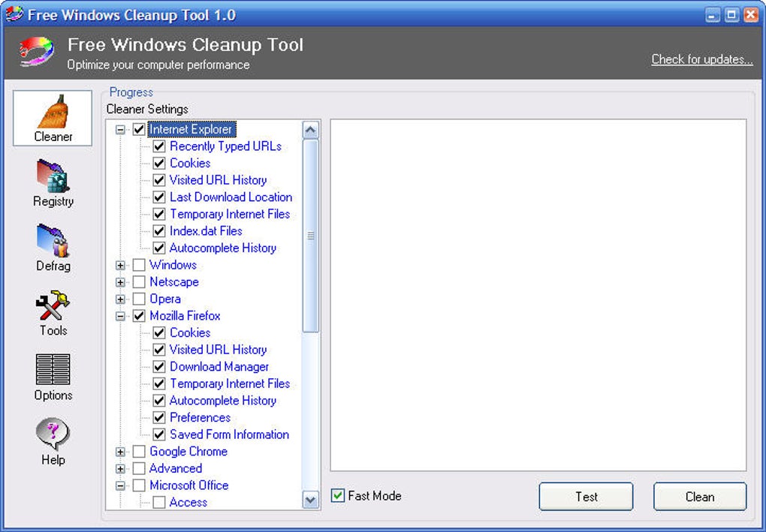Image resolution: width=766 pixels, height=532 pixels.
Task: Collapse the Internet Explorer tree node
Action: (120, 130)
